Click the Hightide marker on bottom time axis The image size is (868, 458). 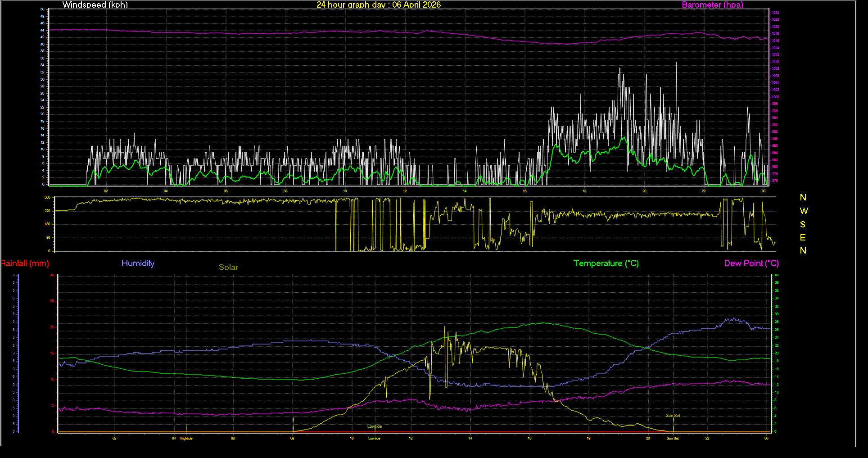[x=186, y=438]
